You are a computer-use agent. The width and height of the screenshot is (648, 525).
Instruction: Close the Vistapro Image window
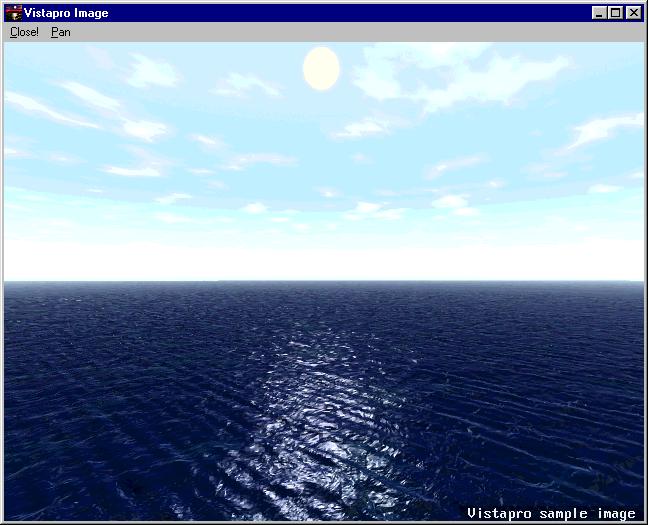[634, 13]
